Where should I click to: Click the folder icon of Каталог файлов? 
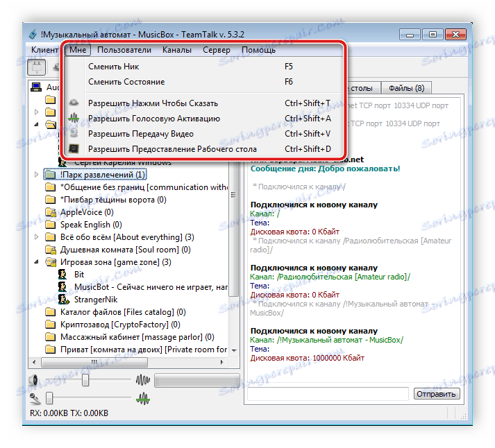tap(50, 312)
